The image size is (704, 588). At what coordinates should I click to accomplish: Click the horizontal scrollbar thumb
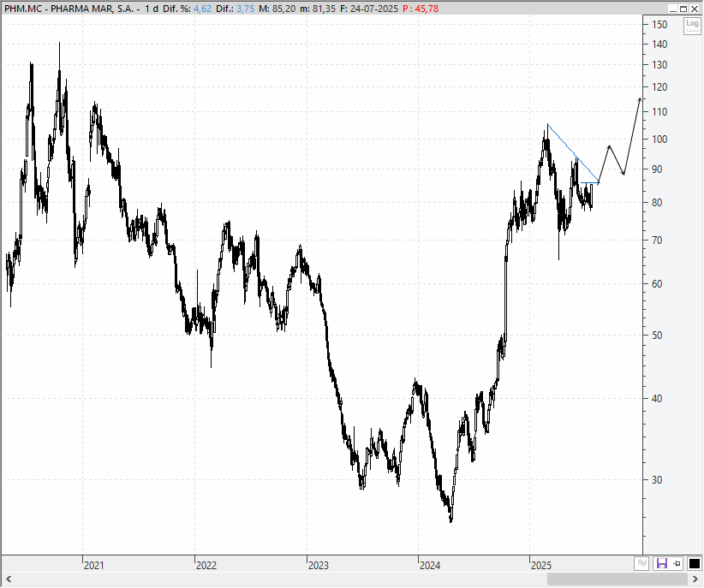click(x=617, y=579)
